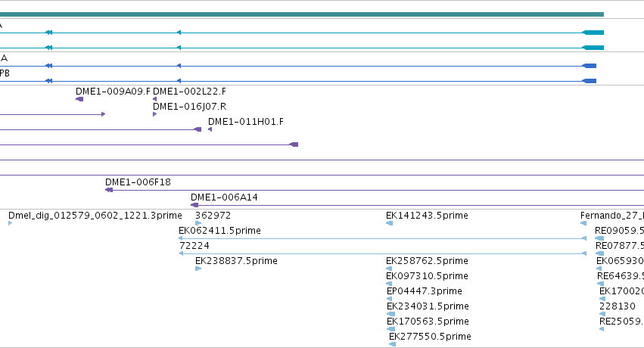Select the DME1-006F18 feature label
This screenshot has height=348, width=644.
coord(138,182)
